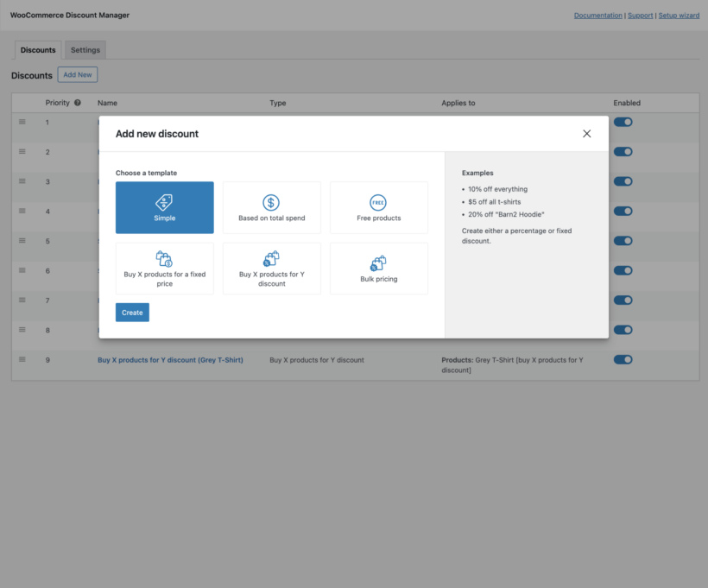
Task: Click the Add New discount button
Action: point(77,74)
